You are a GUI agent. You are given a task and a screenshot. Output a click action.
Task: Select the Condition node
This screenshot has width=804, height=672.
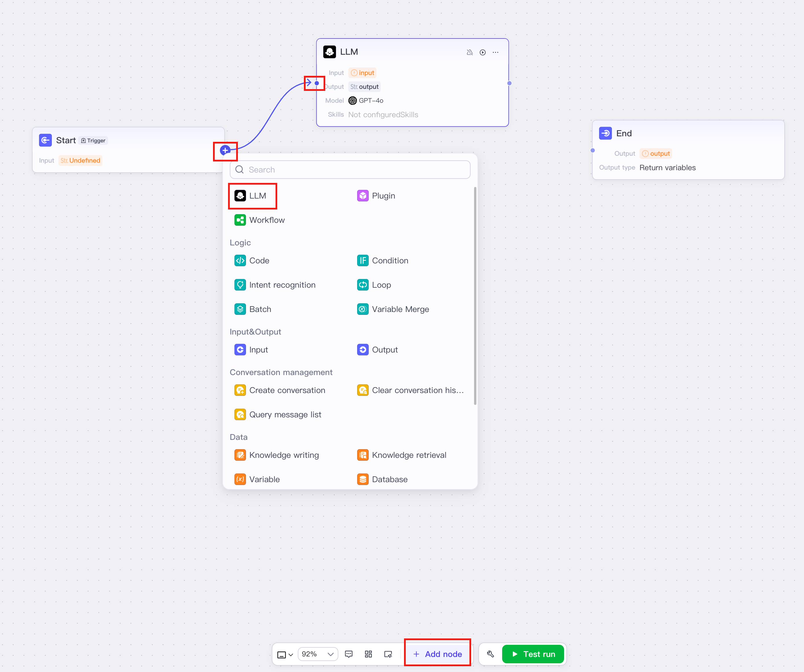pos(383,261)
